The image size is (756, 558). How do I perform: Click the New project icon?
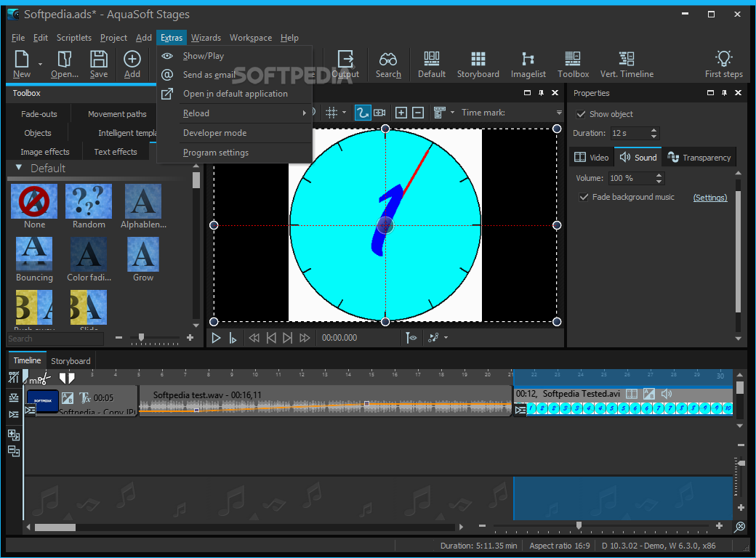click(22, 60)
